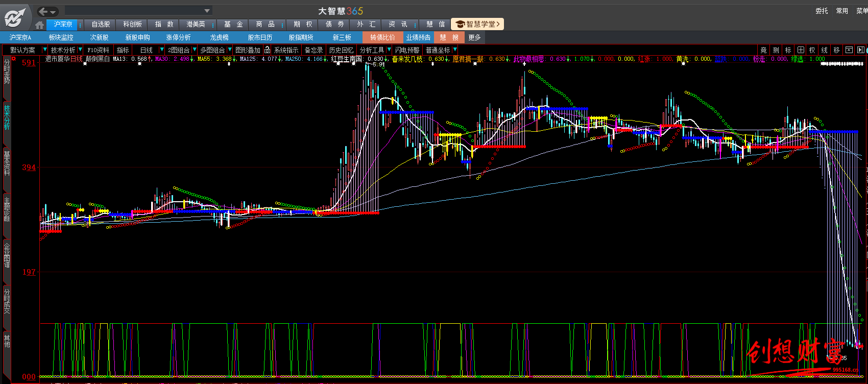Image resolution: width=868 pixels, height=384 pixels.
Task: Open 板块监控 in the submenu bar
Action: point(61,38)
